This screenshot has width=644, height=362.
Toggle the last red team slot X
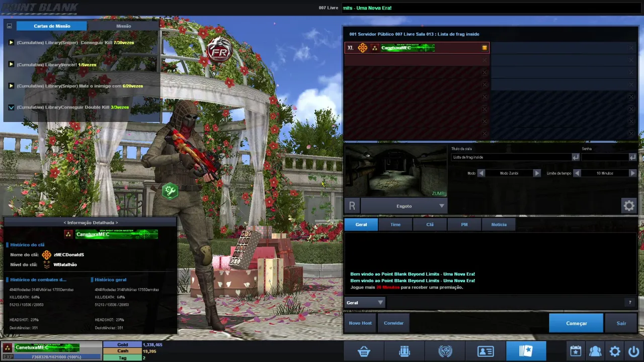[x=485, y=134]
